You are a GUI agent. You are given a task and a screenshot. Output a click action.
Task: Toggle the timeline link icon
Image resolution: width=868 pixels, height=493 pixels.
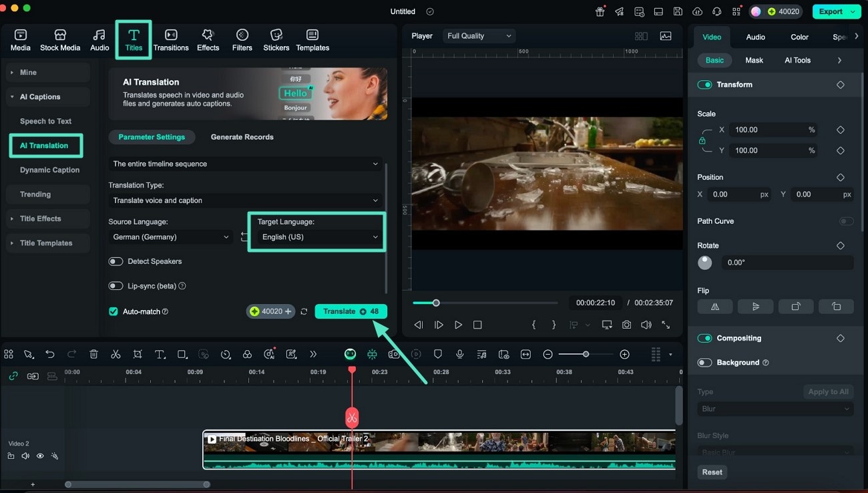point(13,376)
